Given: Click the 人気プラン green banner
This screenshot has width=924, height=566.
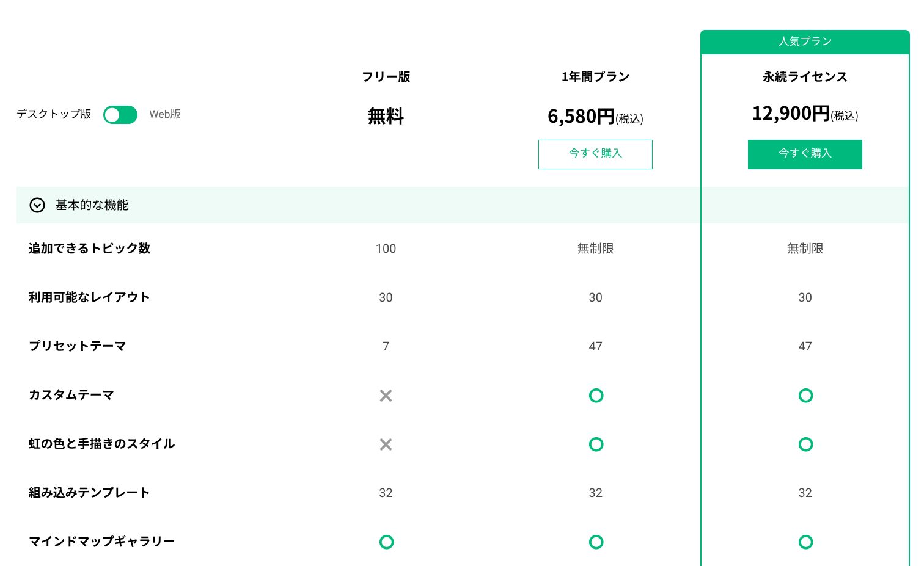Looking at the screenshot, I should (x=805, y=42).
